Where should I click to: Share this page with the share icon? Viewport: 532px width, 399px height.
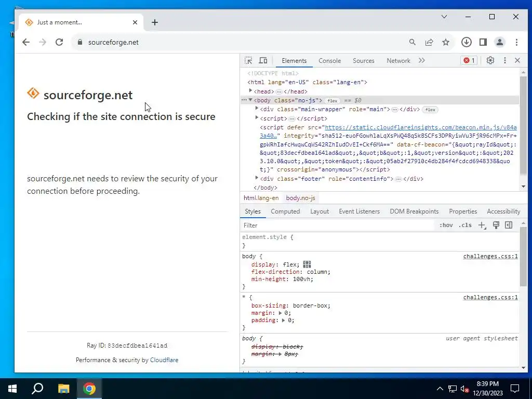pyautogui.click(x=429, y=42)
